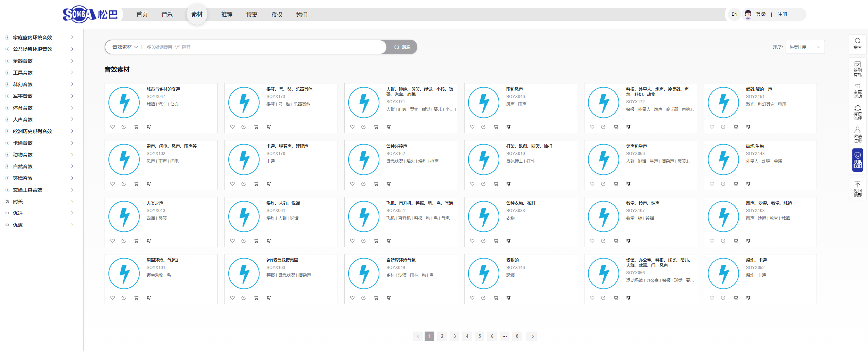The width and height of the screenshot is (868, 351).
Task: Click the 返回顶部 back-to-top icon
Action: [858, 189]
